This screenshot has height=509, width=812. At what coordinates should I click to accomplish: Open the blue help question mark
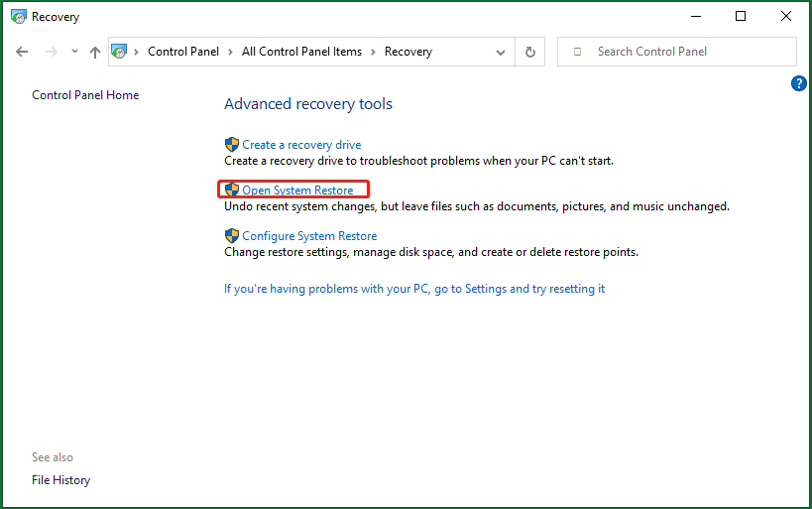[x=798, y=83]
